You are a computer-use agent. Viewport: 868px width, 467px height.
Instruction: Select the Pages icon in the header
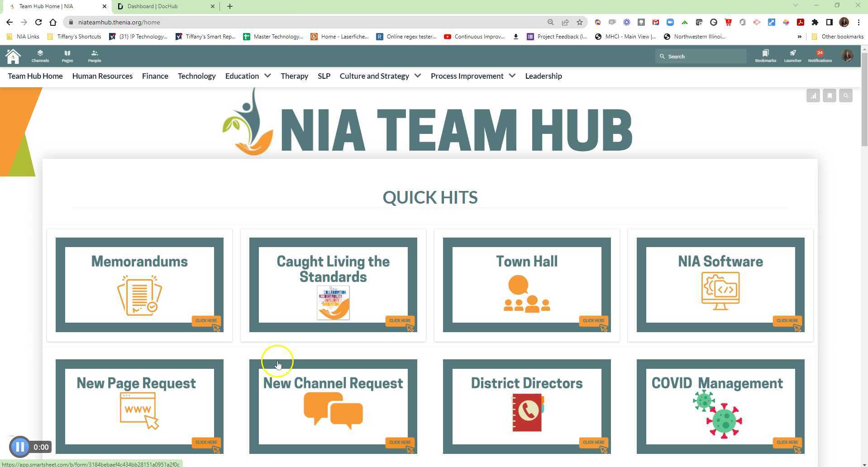coord(67,56)
